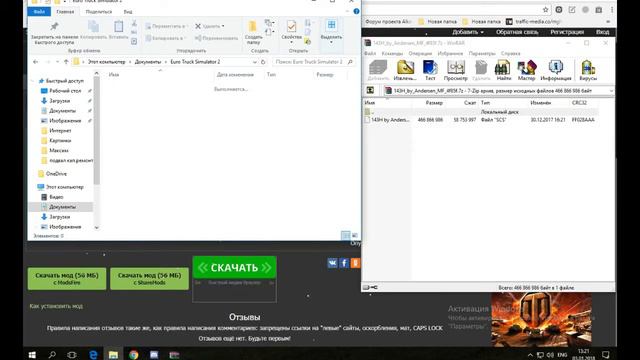
Task: Select Downloads under Quick access
Action: pos(60,100)
